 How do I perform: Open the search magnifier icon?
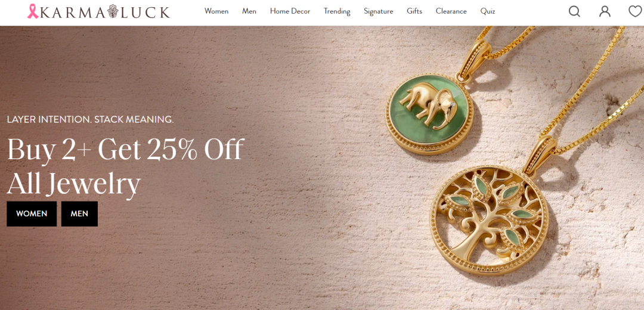coord(574,11)
